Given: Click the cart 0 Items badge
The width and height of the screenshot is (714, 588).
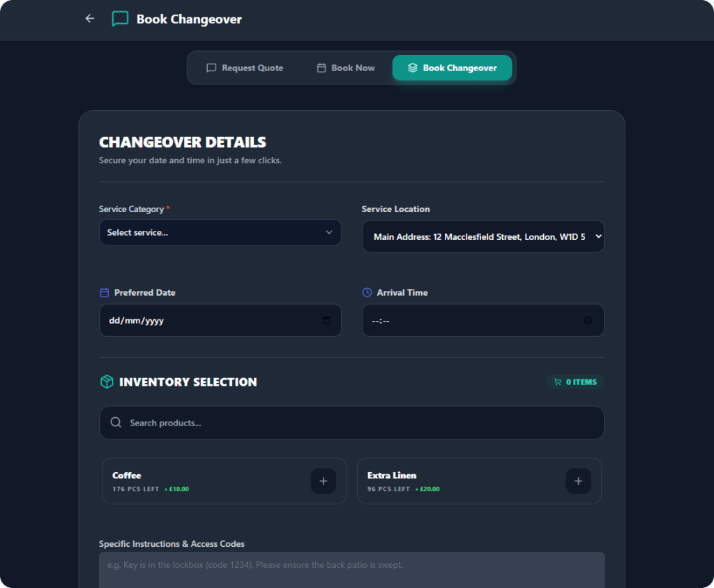Looking at the screenshot, I should [575, 382].
